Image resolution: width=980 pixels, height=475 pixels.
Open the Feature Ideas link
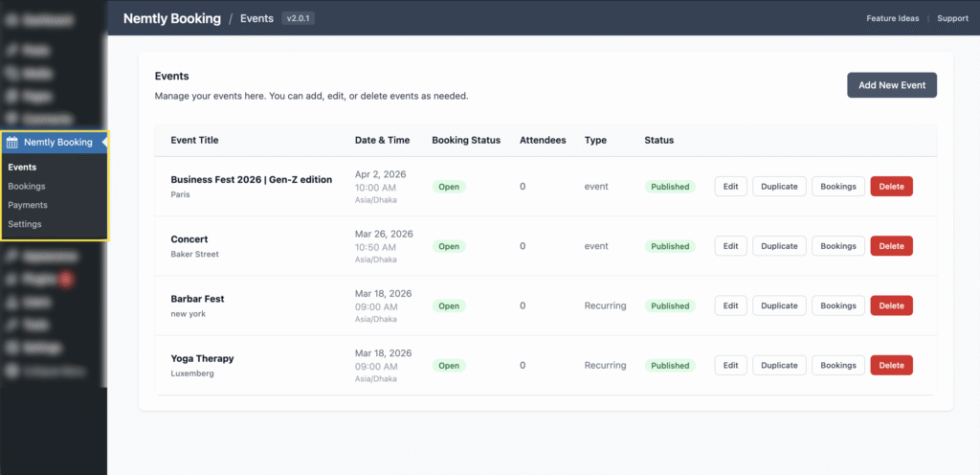(891, 18)
